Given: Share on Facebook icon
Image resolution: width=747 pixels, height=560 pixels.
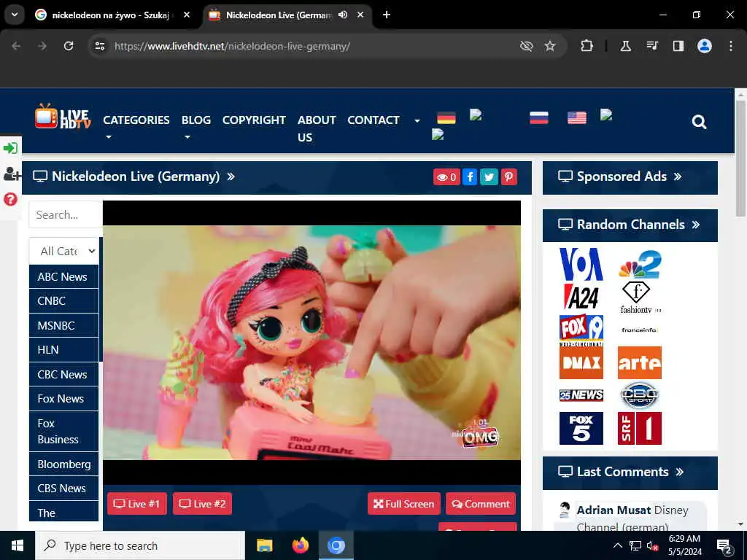Looking at the screenshot, I should (x=470, y=177).
